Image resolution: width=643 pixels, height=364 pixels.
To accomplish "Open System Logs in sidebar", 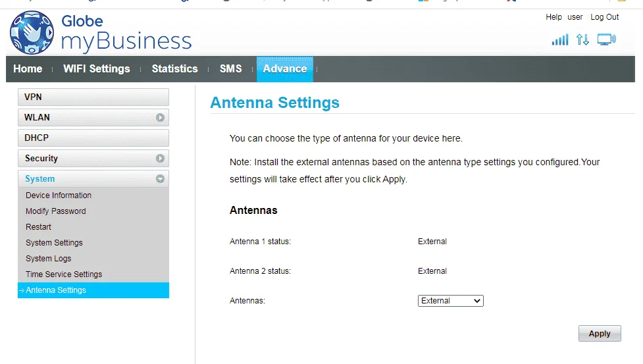I will [x=49, y=259].
